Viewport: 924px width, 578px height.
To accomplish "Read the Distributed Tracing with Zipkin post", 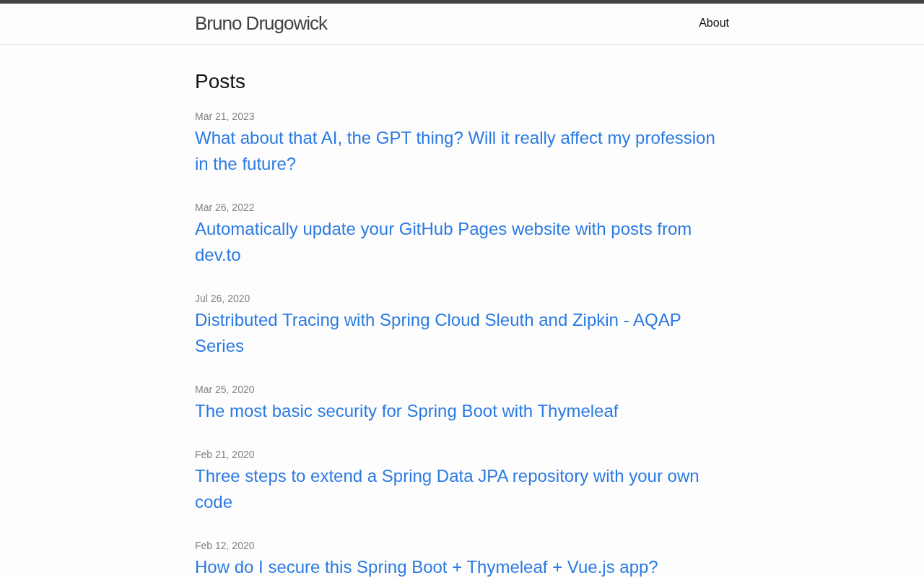I will (437, 320).
